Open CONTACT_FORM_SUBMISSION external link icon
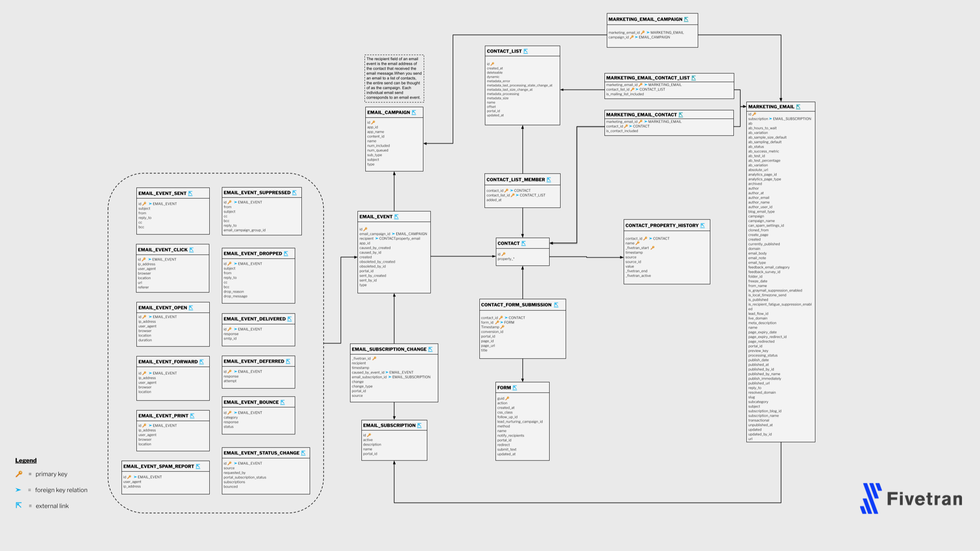Viewport: 980px width, 551px height. [x=556, y=305]
